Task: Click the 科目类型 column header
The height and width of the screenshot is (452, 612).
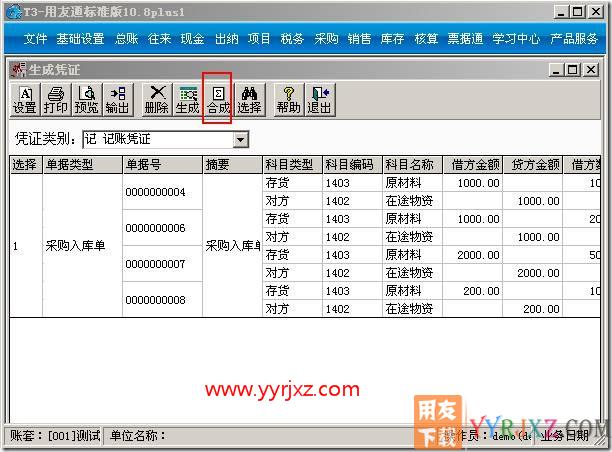Action: point(293,165)
